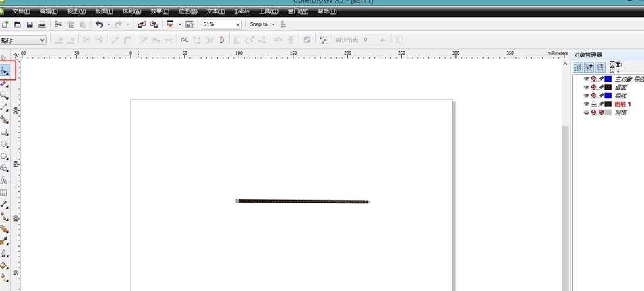Select the Eyedropper tool
Image resolution: width=644 pixels, height=291 pixels.
[x=4, y=241]
